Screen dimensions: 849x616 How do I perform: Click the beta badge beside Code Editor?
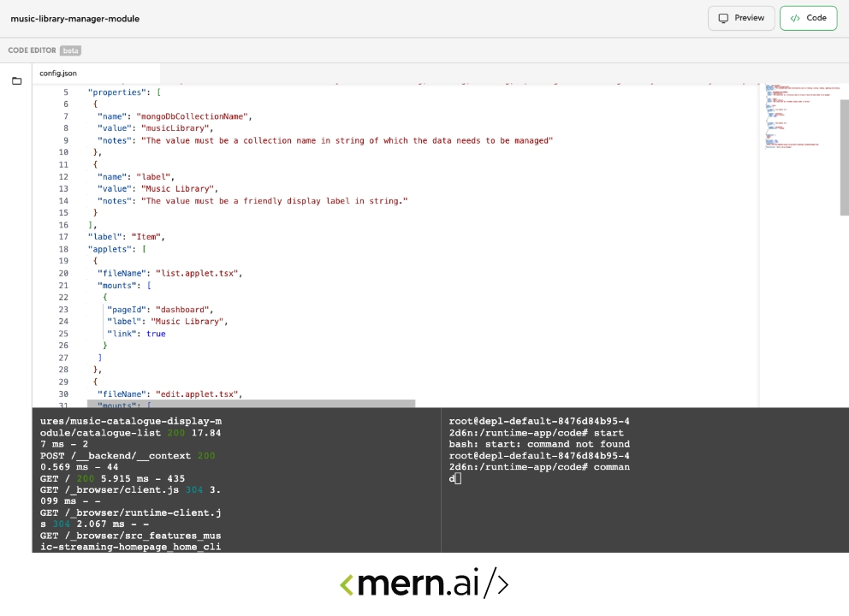71,50
